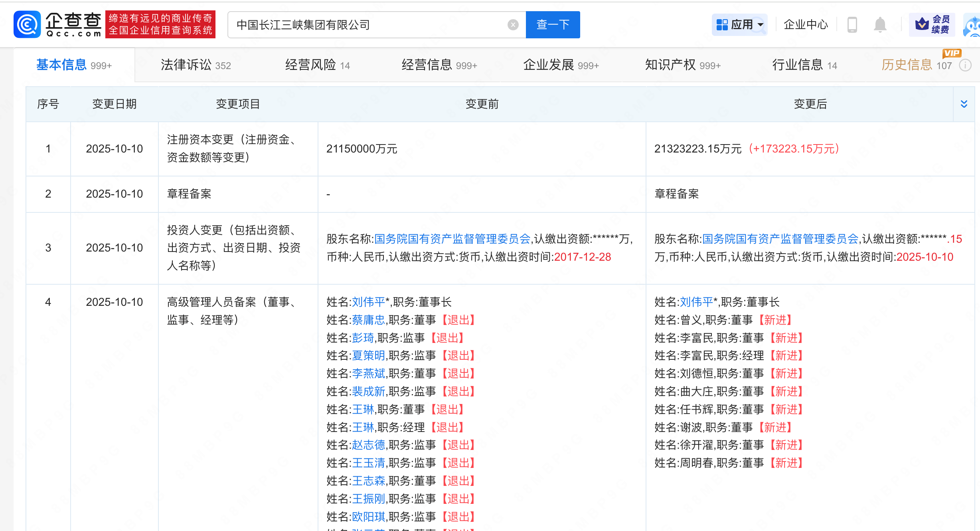Open 刘伟平 link in 变更后 column
Image resolution: width=980 pixels, height=531 pixels.
696,302
